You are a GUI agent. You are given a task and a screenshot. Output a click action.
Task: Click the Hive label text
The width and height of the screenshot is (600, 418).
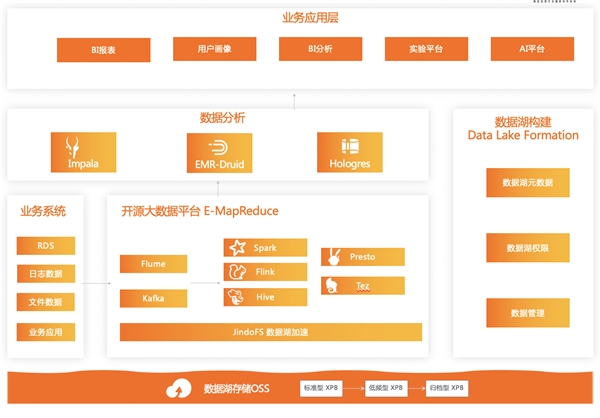[x=265, y=297]
